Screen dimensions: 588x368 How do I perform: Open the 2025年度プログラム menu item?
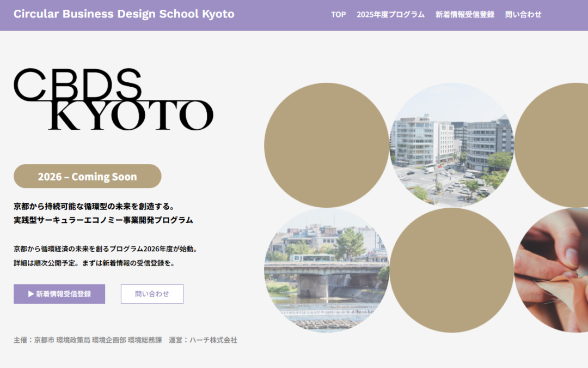pyautogui.click(x=390, y=15)
